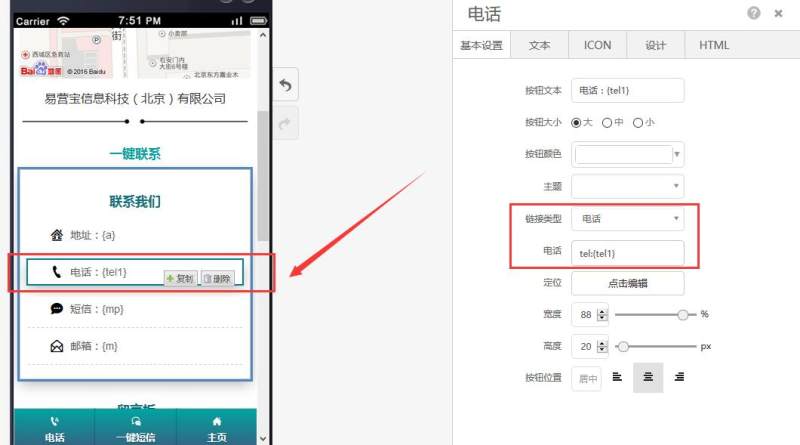Select the 地址：{a} row
This screenshot has width=800, height=445.
tap(135, 235)
